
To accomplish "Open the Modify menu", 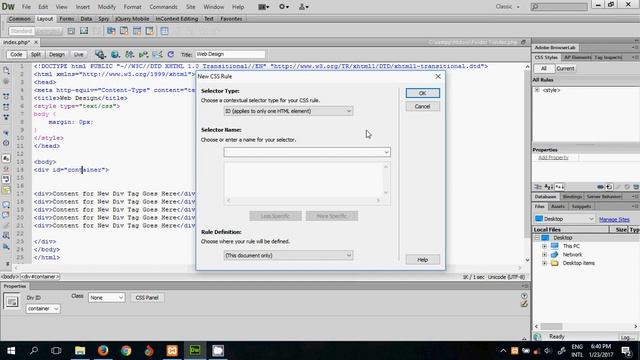I will [107, 7].
